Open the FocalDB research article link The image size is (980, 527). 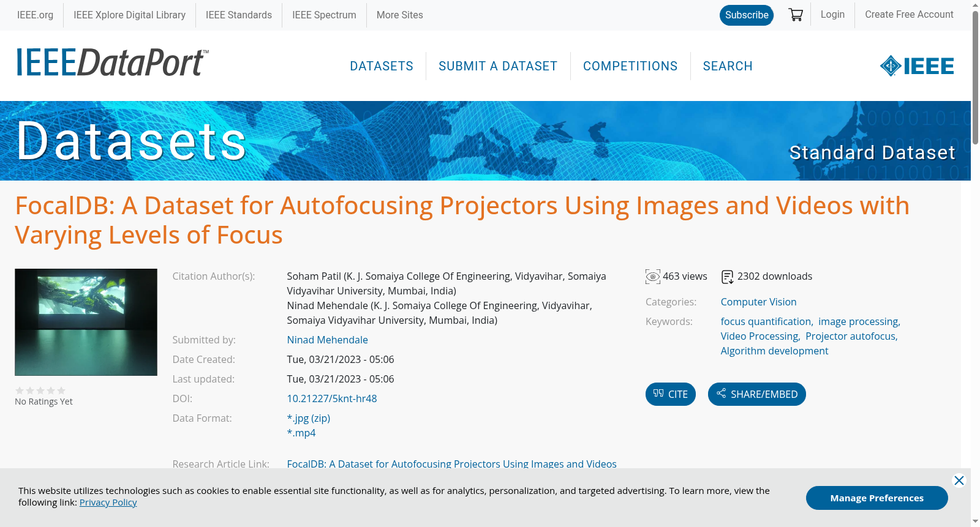click(x=452, y=464)
